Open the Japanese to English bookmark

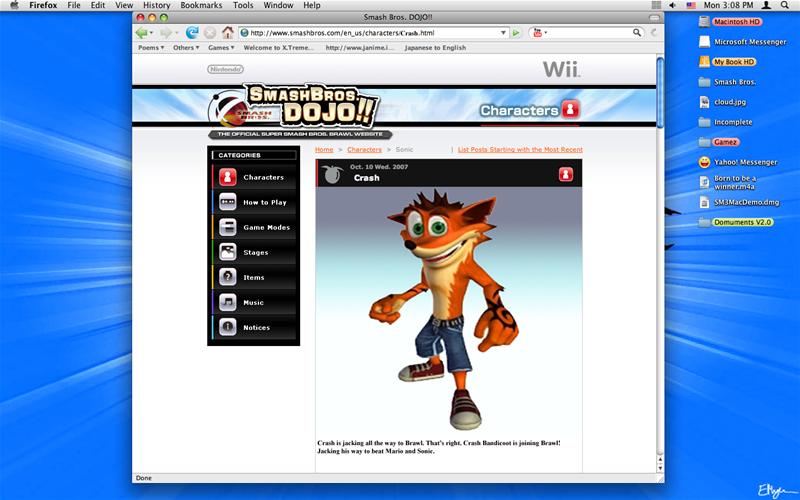(x=435, y=47)
